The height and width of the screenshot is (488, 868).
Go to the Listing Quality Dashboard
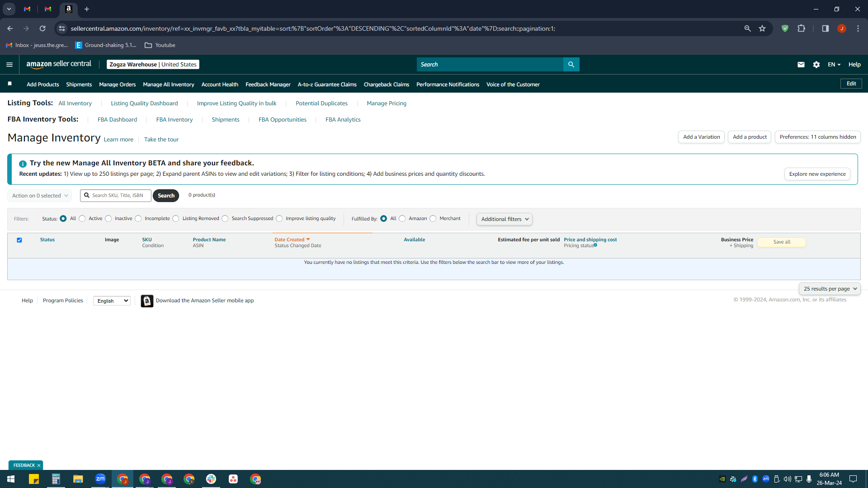(x=144, y=103)
